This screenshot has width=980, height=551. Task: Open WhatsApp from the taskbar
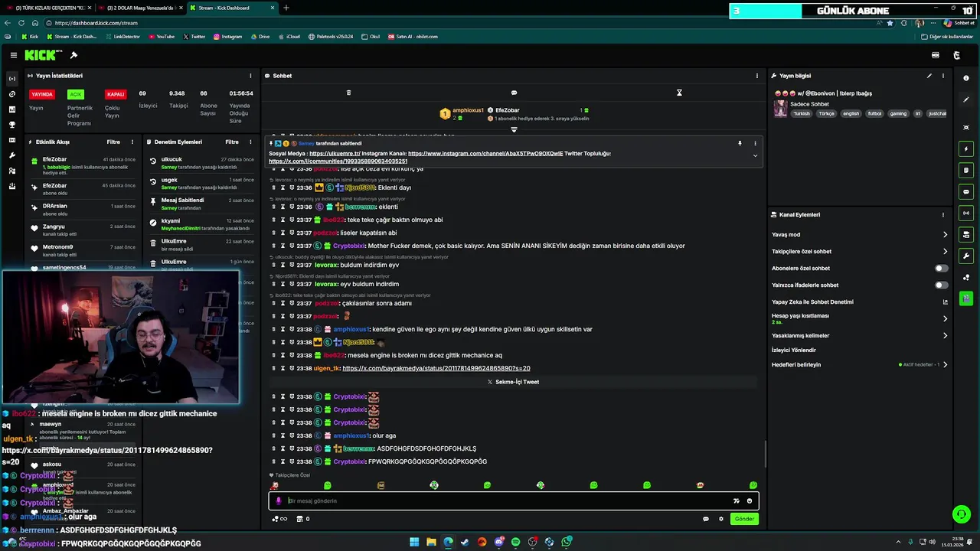(x=567, y=542)
